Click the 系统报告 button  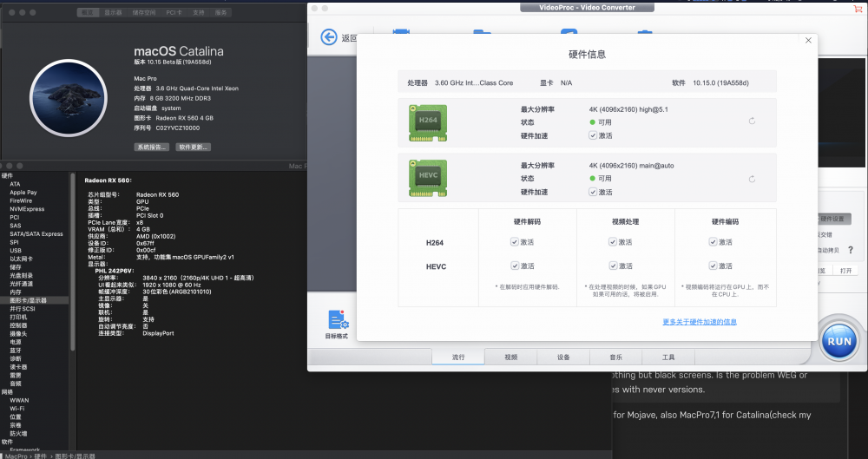151,147
